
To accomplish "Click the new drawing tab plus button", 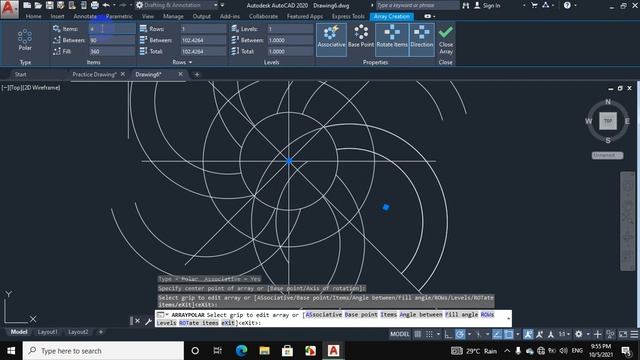I will [x=197, y=74].
